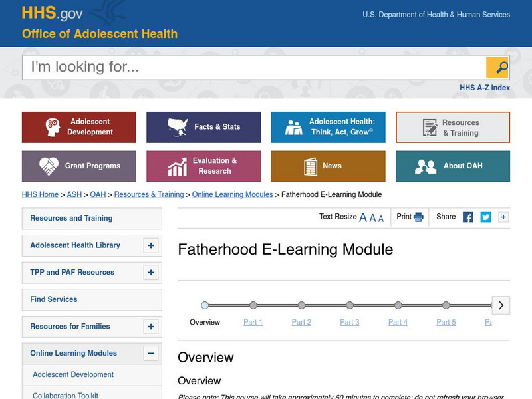Go to Online Learning Modules breadcrumb
This screenshot has width=532, height=399.
(232, 194)
